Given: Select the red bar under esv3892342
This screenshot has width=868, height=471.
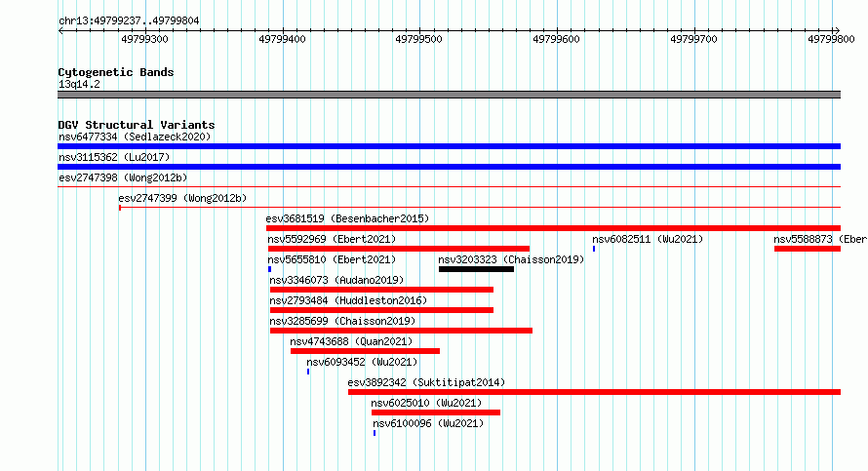Looking at the screenshot, I should (595, 392).
